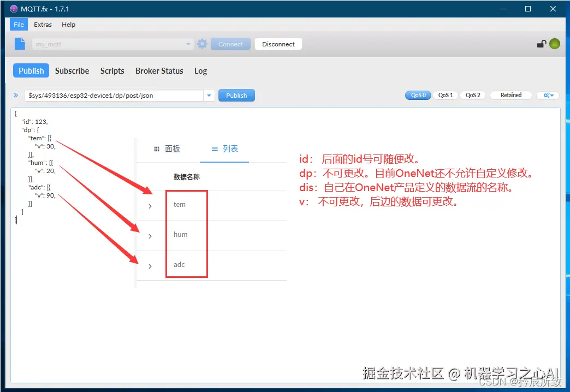Select the 列表 list view tab

coord(224,149)
